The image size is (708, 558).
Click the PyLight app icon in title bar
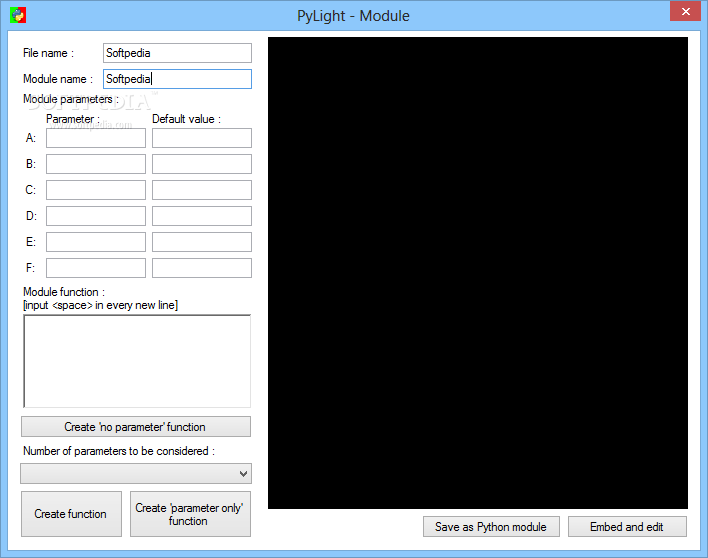[x=18, y=15]
